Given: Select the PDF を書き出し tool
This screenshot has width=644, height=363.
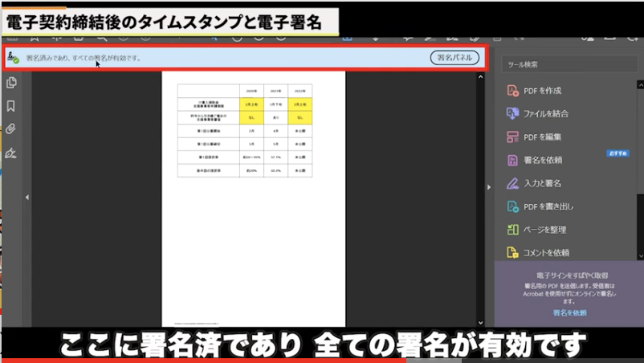Looking at the screenshot, I should (548, 207).
